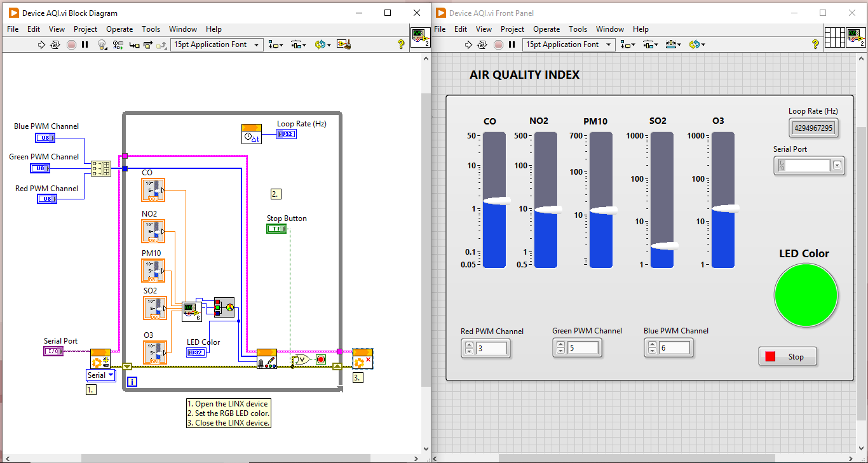Click VI icon at Front Panel top-right
868x463 pixels.
pos(856,37)
